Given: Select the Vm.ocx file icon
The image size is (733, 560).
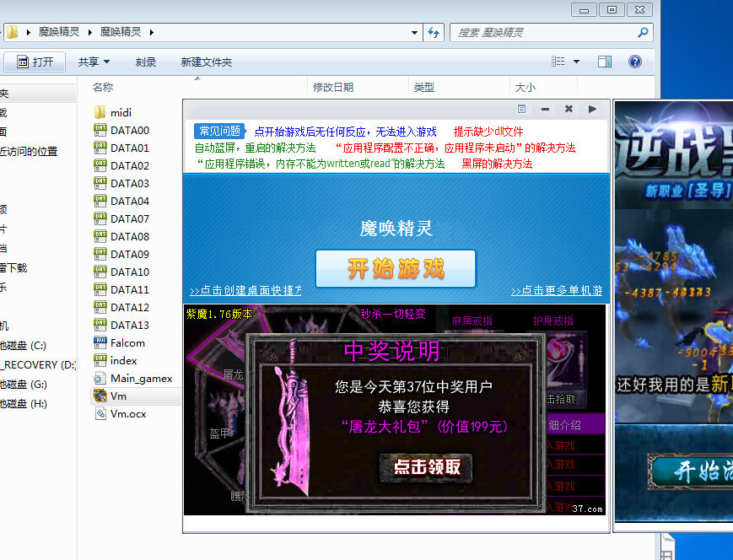Looking at the screenshot, I should click(100, 414).
